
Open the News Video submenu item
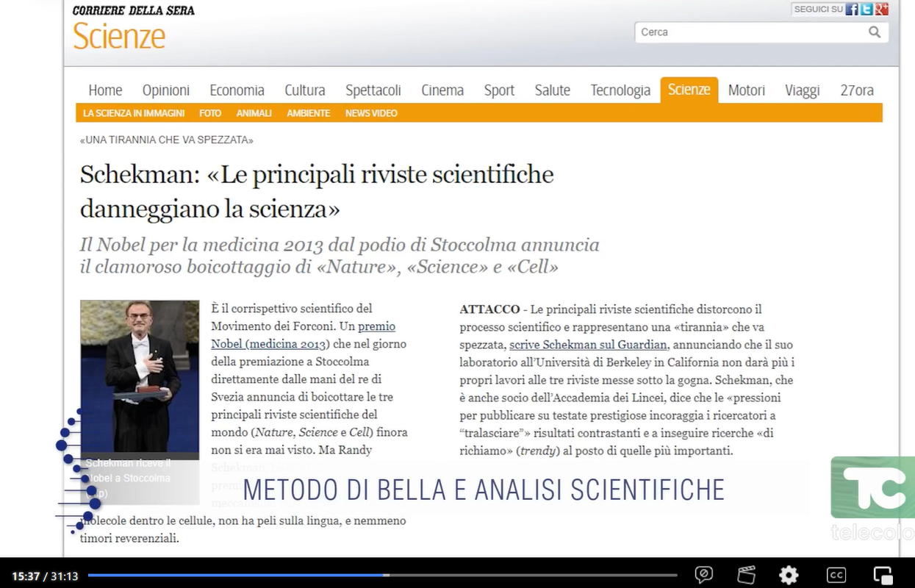(x=371, y=113)
